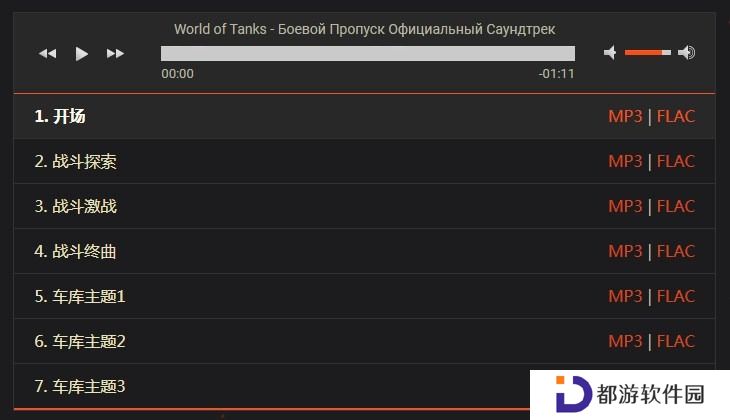Set maximum volume with loud speaker icon
This screenshot has width=730, height=420.
tap(687, 53)
